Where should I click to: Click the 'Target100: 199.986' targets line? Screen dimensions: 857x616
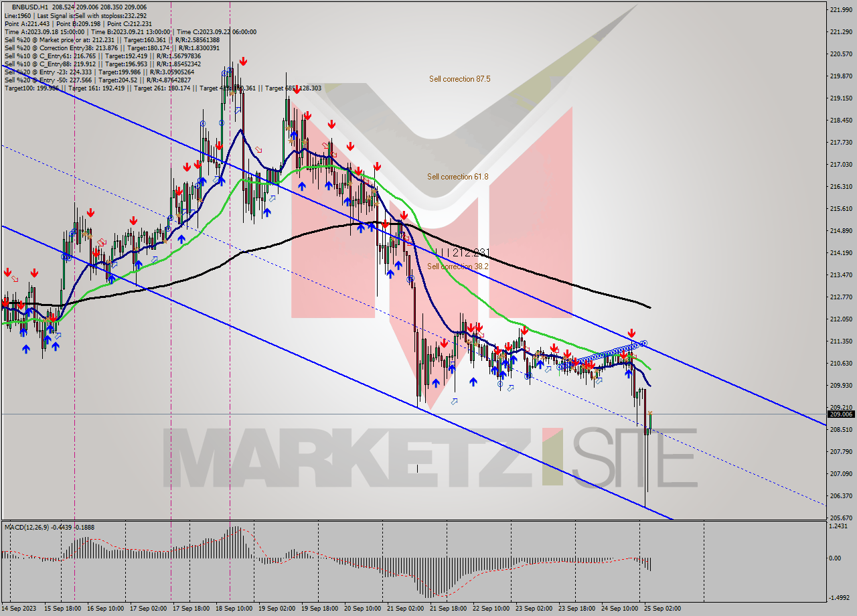(163, 88)
